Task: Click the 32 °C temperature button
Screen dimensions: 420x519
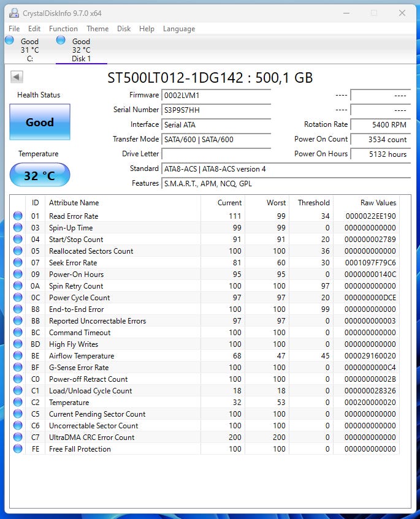Action: point(40,176)
